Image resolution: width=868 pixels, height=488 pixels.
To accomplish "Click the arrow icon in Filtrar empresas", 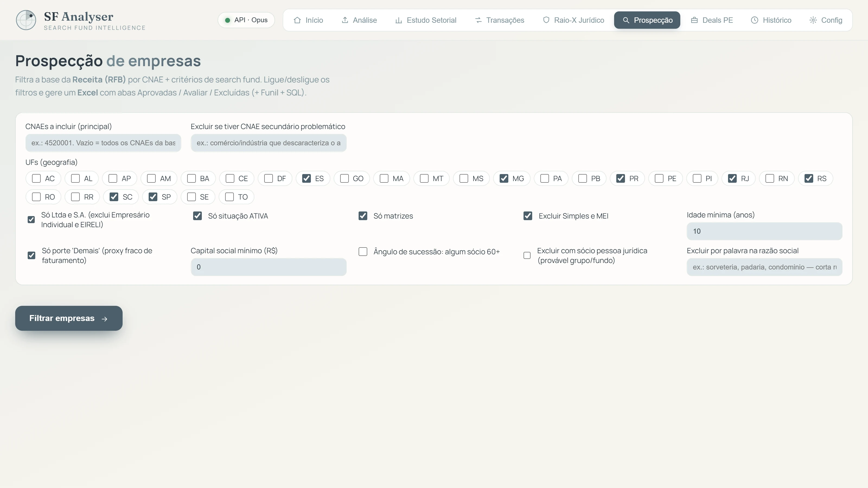I will [104, 319].
